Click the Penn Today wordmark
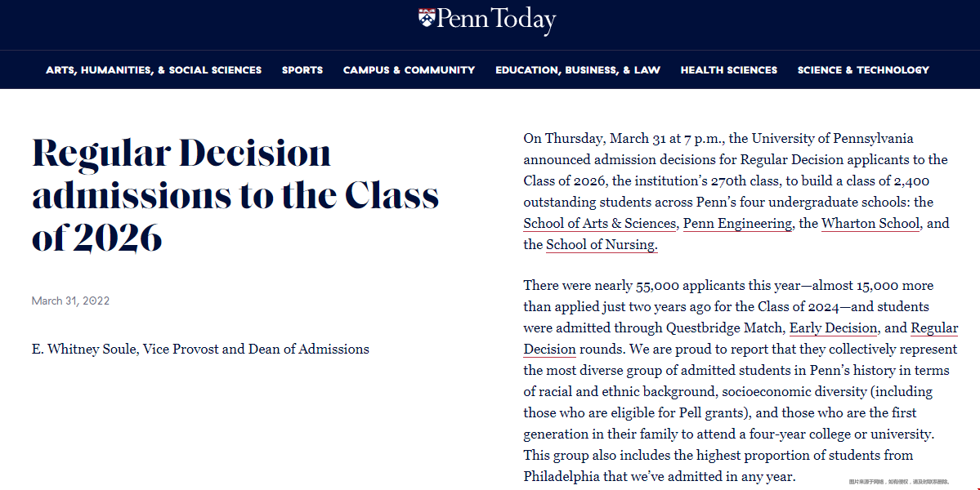This screenshot has height=490, width=980. tap(496, 20)
